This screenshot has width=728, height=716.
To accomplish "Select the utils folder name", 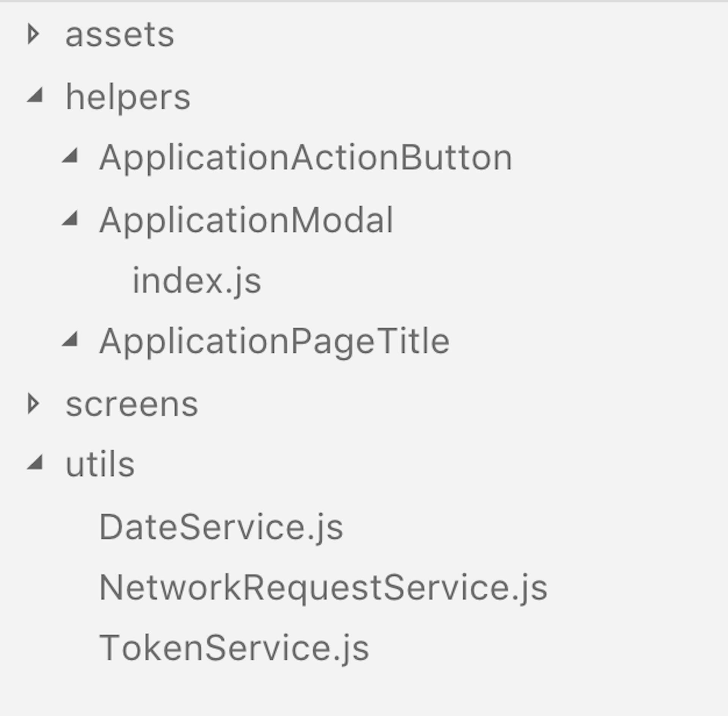I will (100, 464).
